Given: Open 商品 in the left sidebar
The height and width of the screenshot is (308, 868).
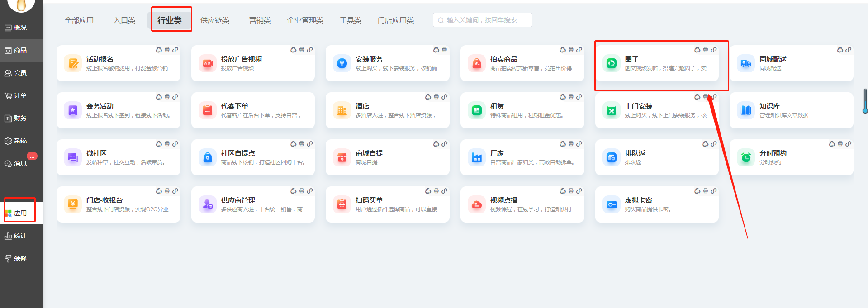Looking at the screenshot, I should coord(20,50).
